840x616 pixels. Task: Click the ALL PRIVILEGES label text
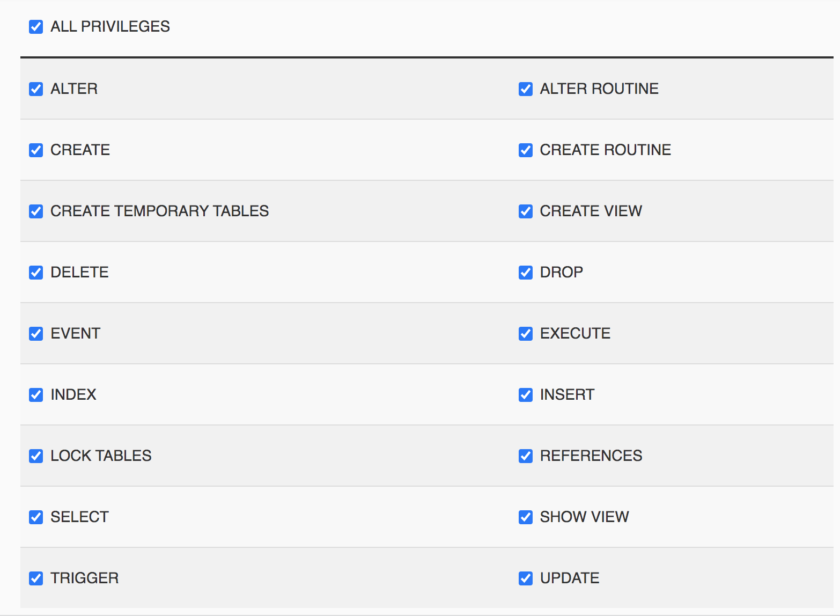110,26
